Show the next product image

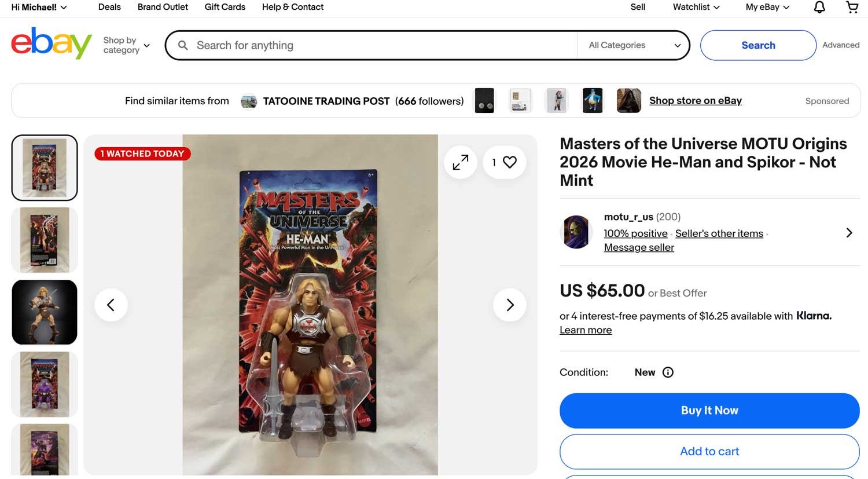[510, 305]
